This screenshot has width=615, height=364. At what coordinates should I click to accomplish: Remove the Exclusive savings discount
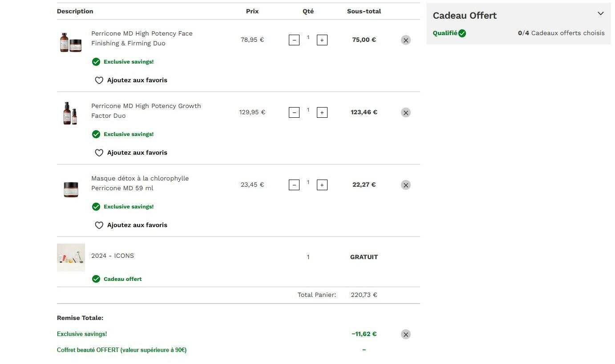pos(405,334)
